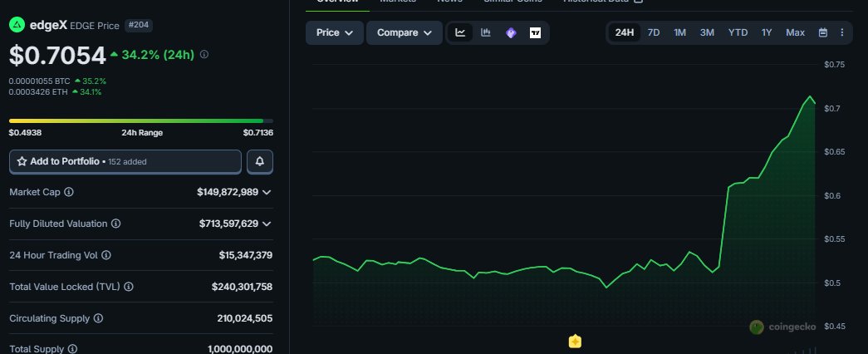Select the Max time range
The width and height of the screenshot is (868, 354).
tap(796, 32)
